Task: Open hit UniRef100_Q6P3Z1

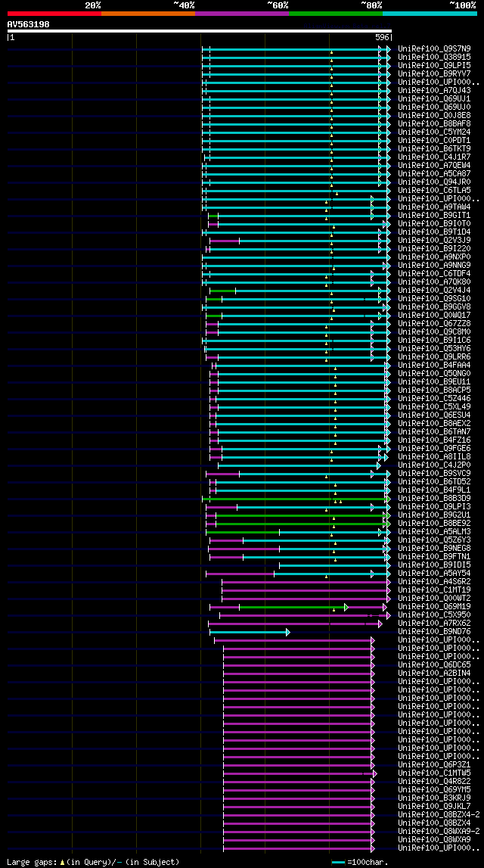Action: 434,764
